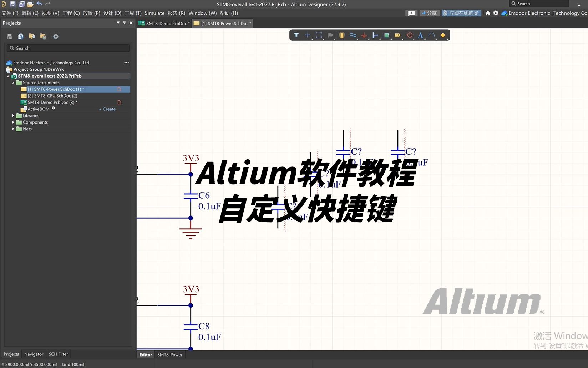The image size is (588, 368).
Task: Click the + Create link beside ActiveBOM
Action: click(107, 109)
